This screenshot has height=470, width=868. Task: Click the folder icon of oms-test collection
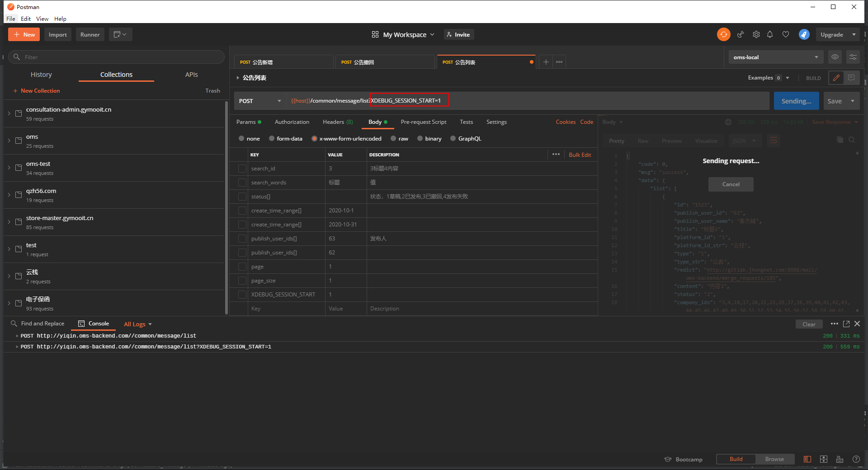click(19, 168)
